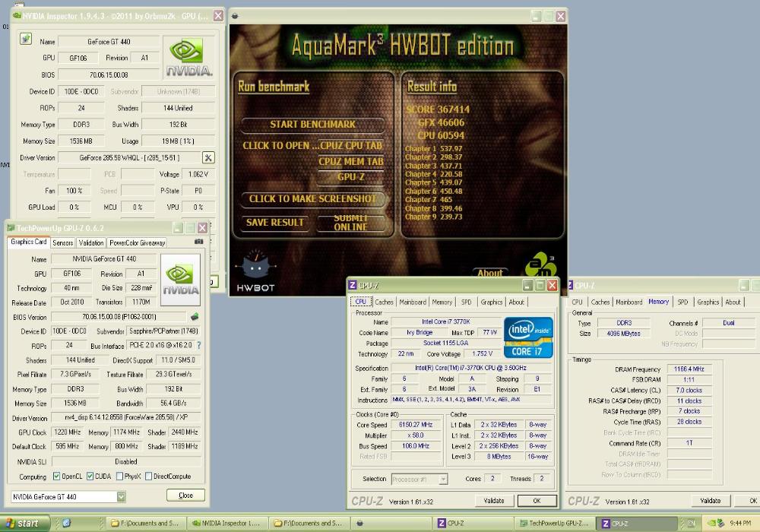
Task: Click the GPU-Z button in AquaMark
Action: coord(351,177)
